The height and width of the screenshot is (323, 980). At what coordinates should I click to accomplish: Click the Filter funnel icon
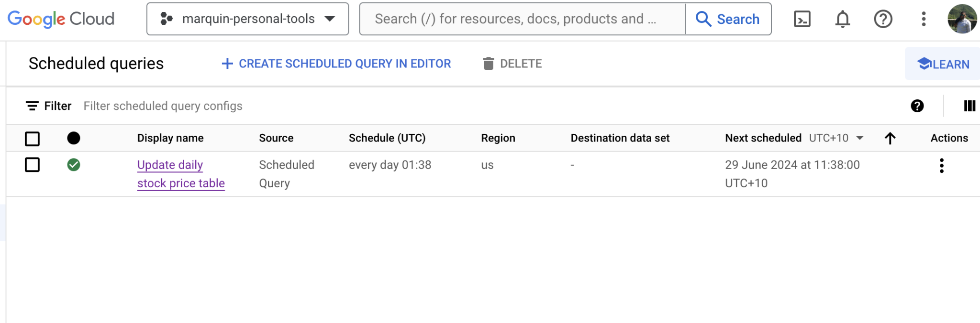click(32, 106)
